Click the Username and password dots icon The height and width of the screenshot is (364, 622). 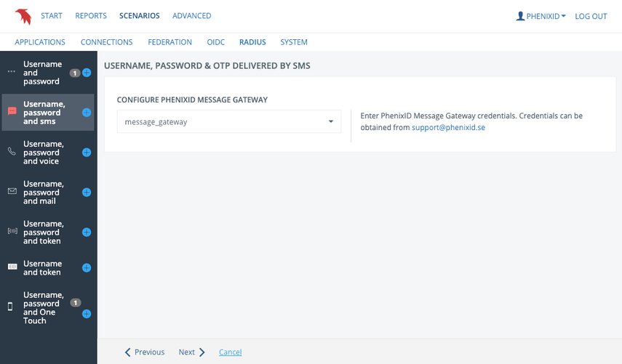12,72
